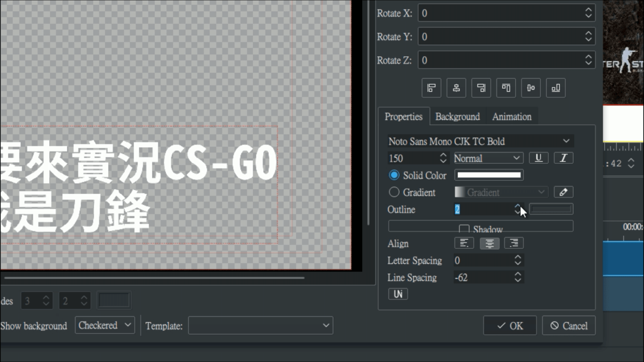Open the Template dropdown
The height and width of the screenshot is (362, 644).
pos(261,325)
